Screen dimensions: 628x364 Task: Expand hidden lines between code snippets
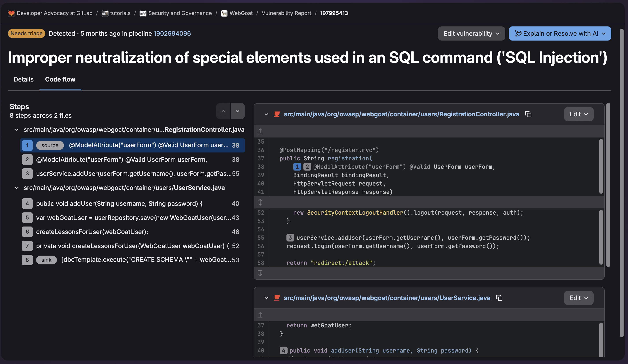click(260, 202)
